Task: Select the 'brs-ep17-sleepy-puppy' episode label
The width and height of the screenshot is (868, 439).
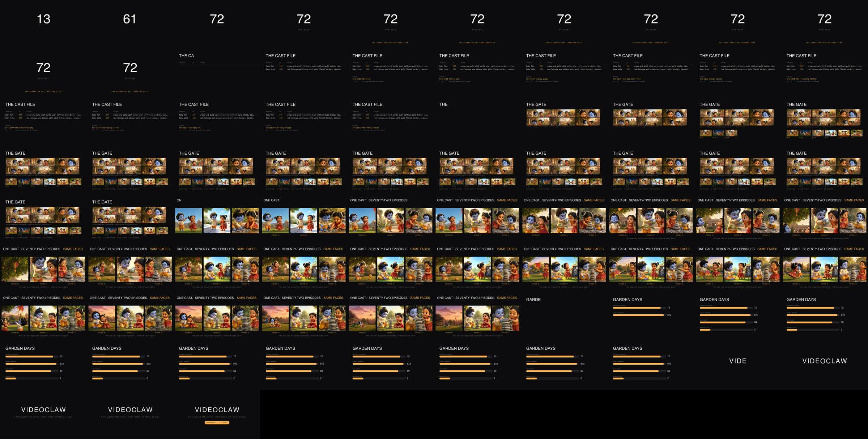Action: coord(537,79)
